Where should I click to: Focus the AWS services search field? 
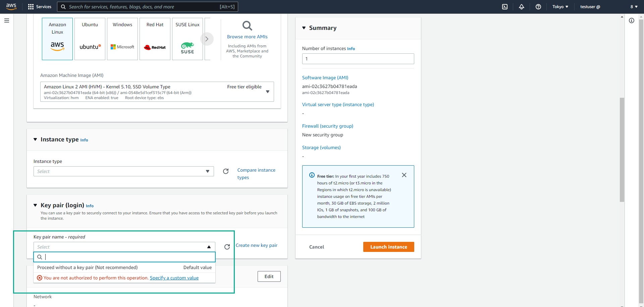[x=148, y=7]
